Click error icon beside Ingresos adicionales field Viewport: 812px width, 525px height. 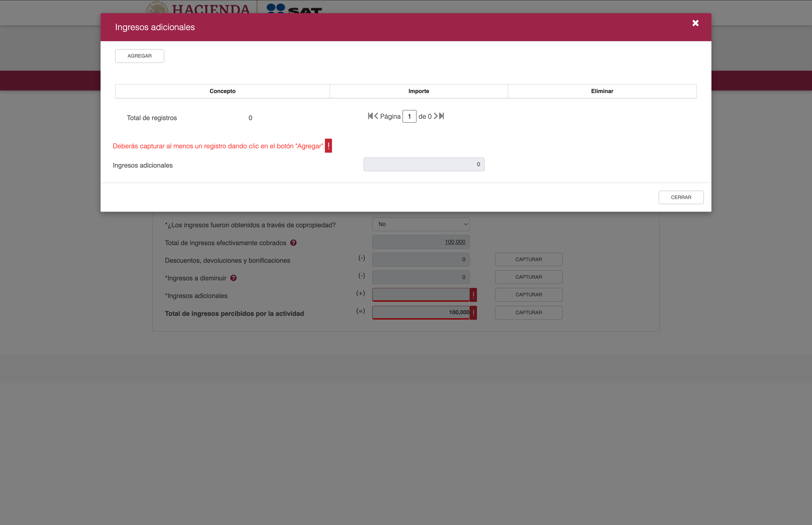473,295
